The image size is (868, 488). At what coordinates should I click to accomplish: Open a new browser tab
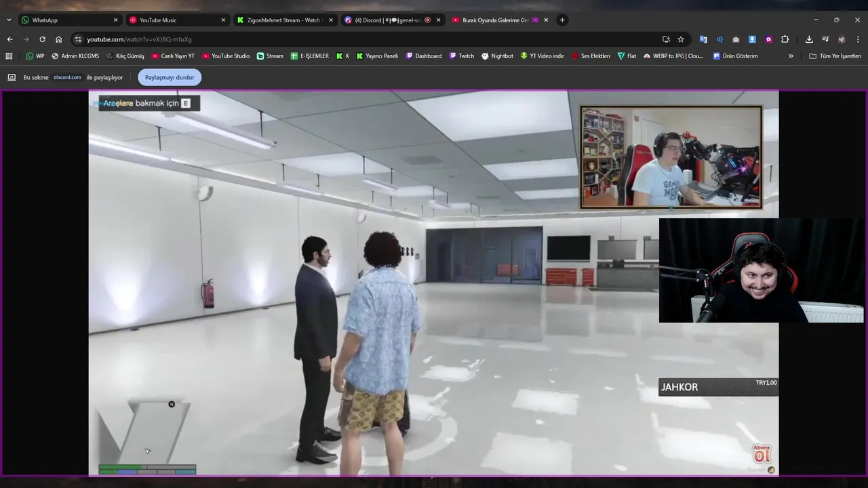pos(562,20)
